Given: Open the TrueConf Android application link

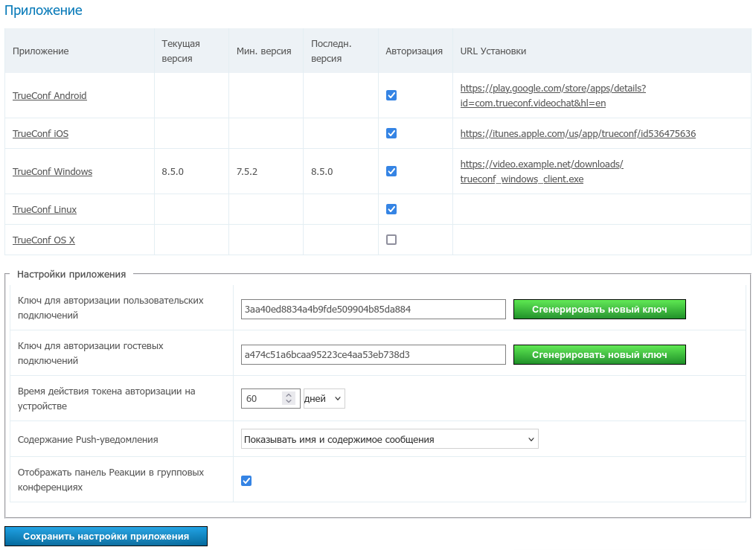Looking at the screenshot, I should point(50,95).
